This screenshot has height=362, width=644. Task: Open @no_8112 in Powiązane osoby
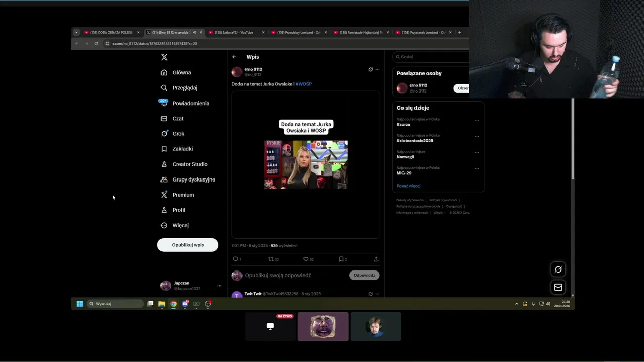[418, 88]
